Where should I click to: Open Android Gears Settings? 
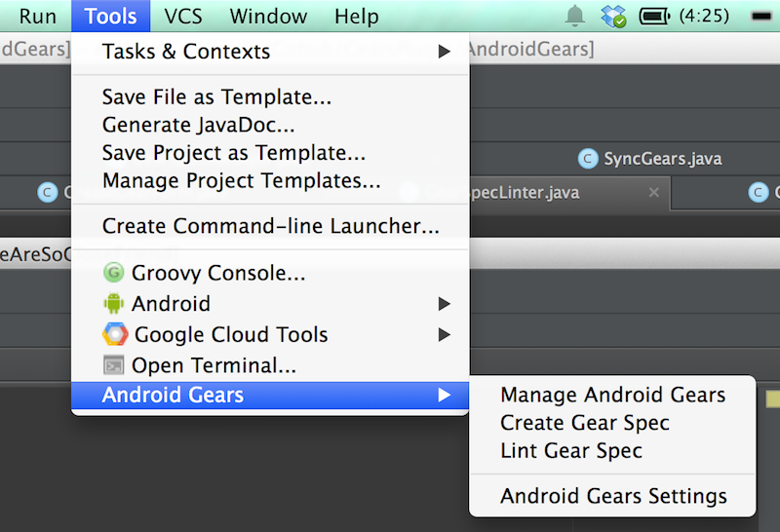[x=612, y=496]
